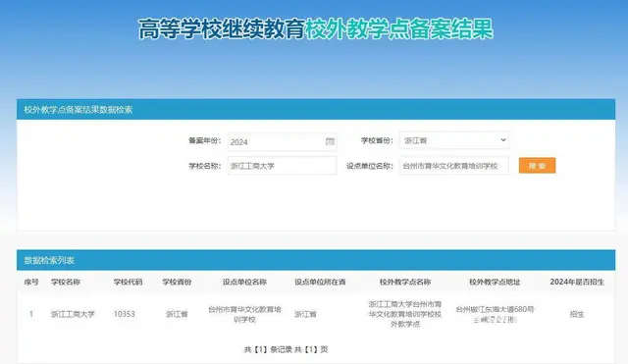
Task: Click the 校外教学点备案结果数据检索 panel header
Action: (316, 109)
